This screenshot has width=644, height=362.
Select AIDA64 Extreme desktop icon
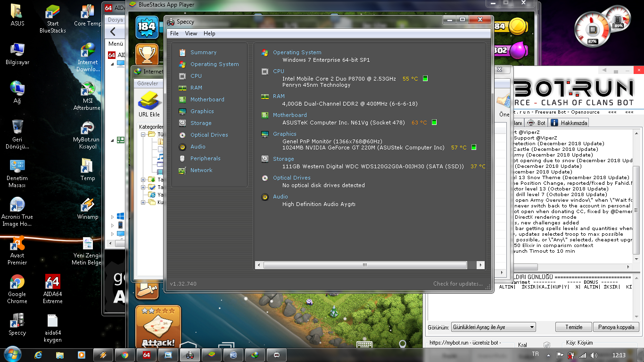[52, 289]
